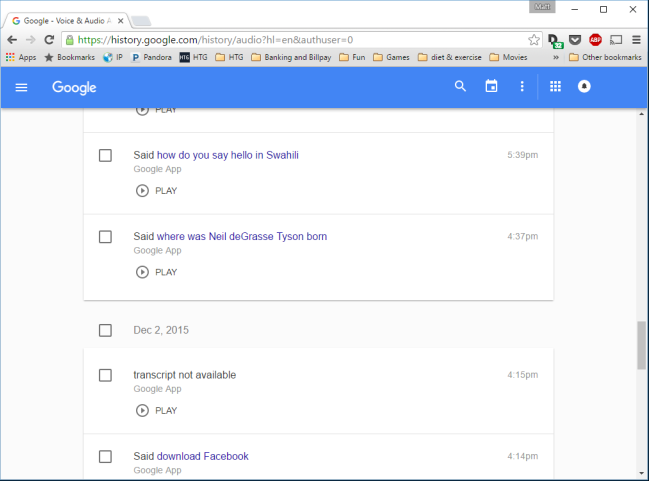
Task: Reload the page with the refresh icon
Action: (x=48, y=40)
